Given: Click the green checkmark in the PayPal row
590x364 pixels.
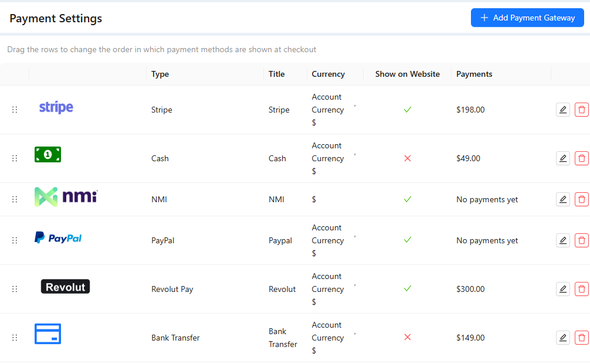Looking at the screenshot, I should point(408,240).
